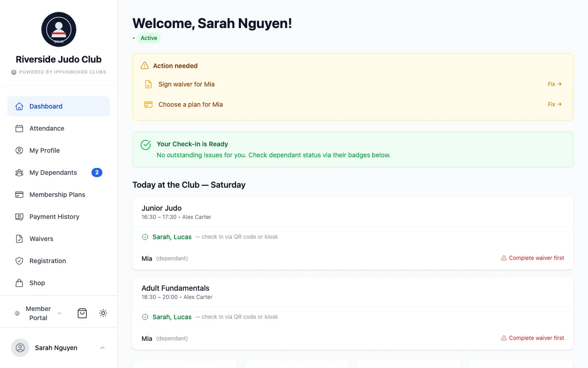This screenshot has height=368, width=588.
Task: Click the Sarah Nguyen profile avatar
Action: pyautogui.click(x=20, y=348)
